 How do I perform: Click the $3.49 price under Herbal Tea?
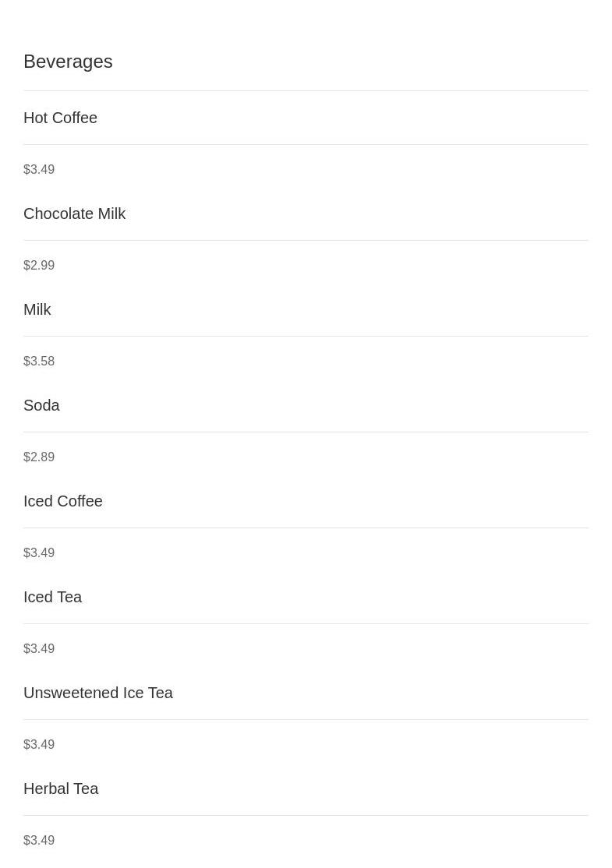tap(39, 840)
